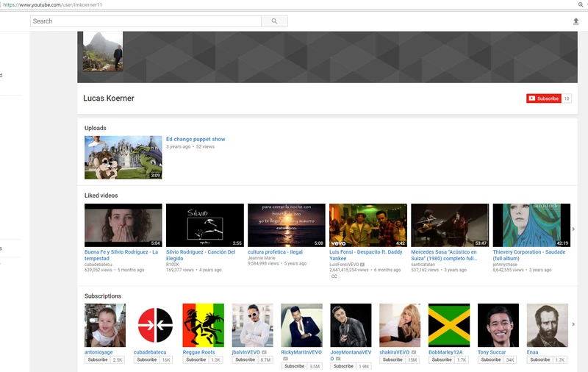Image resolution: width=588 pixels, height=372 pixels.
Task: Subscribe to Reggae Roots
Action: [196, 360]
